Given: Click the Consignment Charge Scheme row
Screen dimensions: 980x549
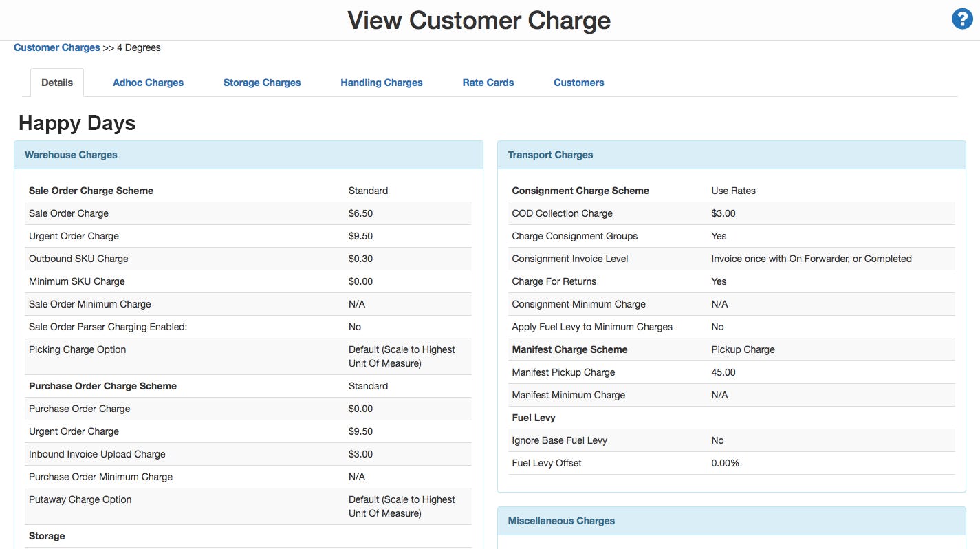Looking at the screenshot, I should click(x=580, y=191).
